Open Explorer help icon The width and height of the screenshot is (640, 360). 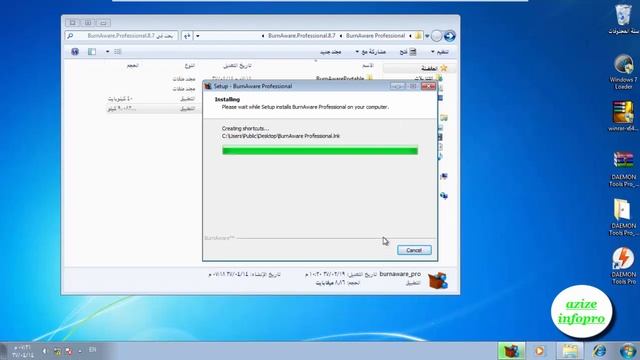pyautogui.click(x=75, y=52)
